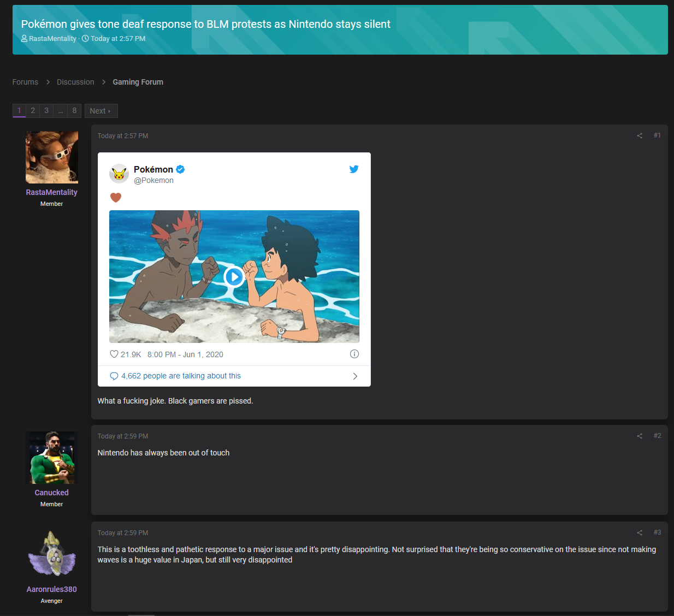The width and height of the screenshot is (674, 616).
Task: Play the embedded Pokémon tweet video
Action: 234,277
